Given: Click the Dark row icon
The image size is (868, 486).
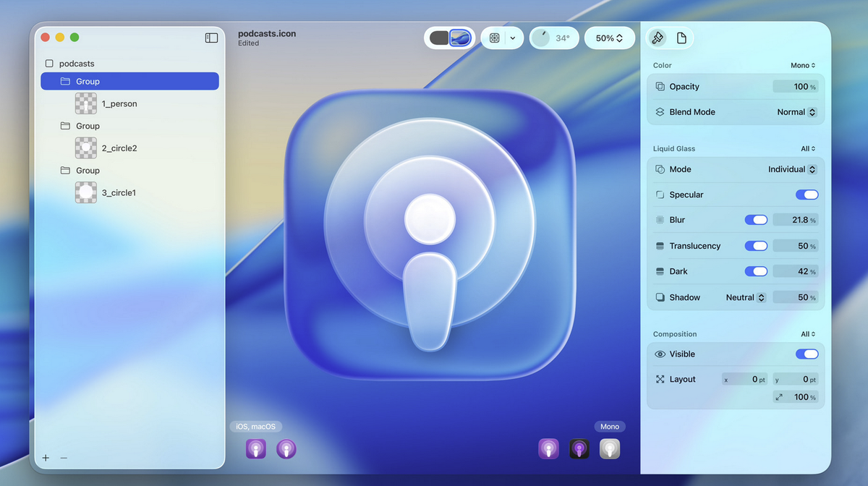Looking at the screenshot, I should [660, 271].
